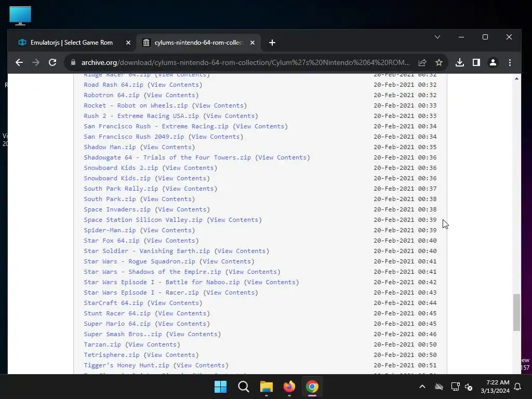Open Shadowgate 64 Trials of Four Towers.zip

tap(167, 157)
